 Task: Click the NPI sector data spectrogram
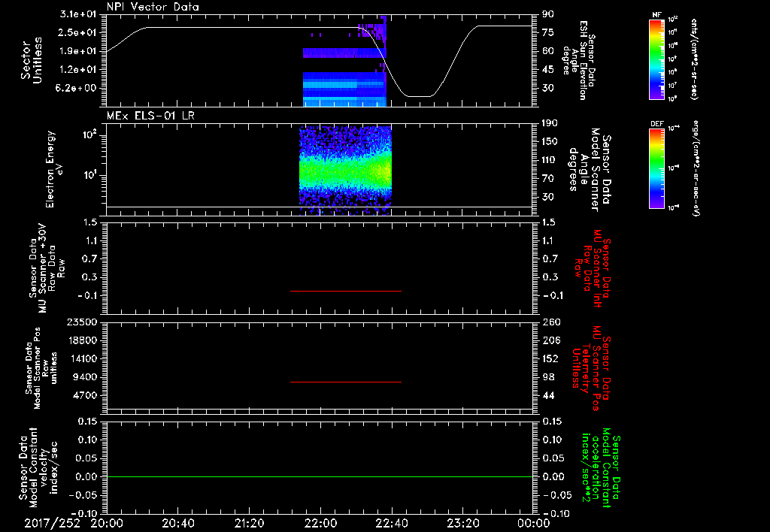click(x=344, y=62)
